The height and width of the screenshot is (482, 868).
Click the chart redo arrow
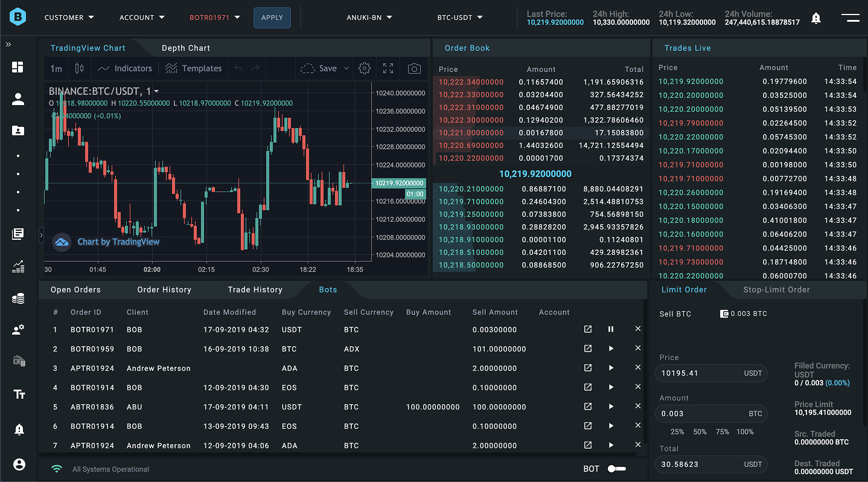pyautogui.click(x=255, y=68)
